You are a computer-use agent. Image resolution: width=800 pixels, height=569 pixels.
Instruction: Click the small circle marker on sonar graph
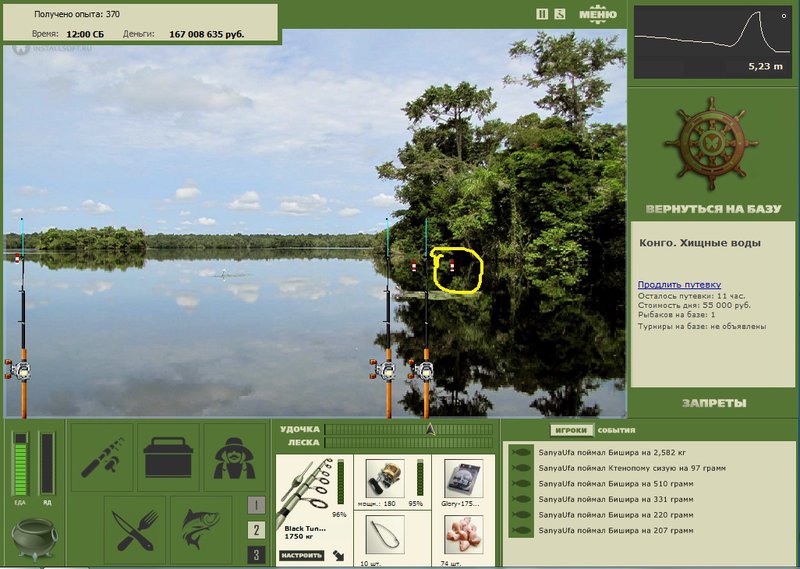click(784, 16)
